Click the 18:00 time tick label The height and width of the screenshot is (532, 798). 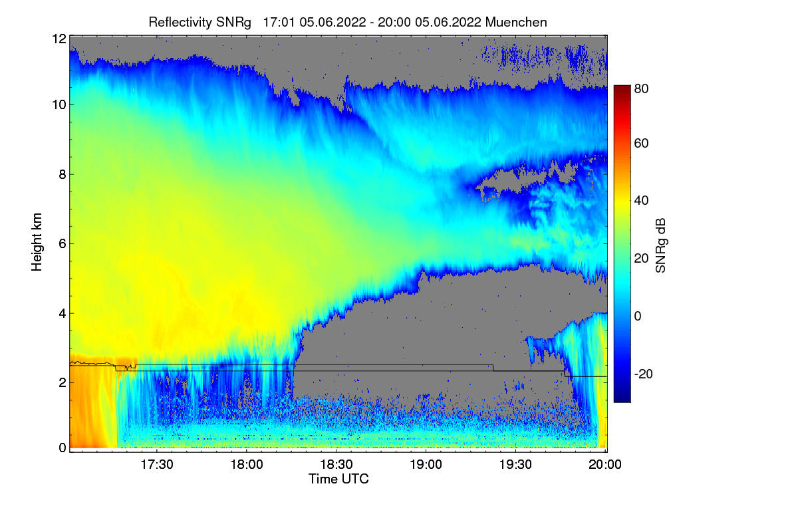[x=246, y=465]
